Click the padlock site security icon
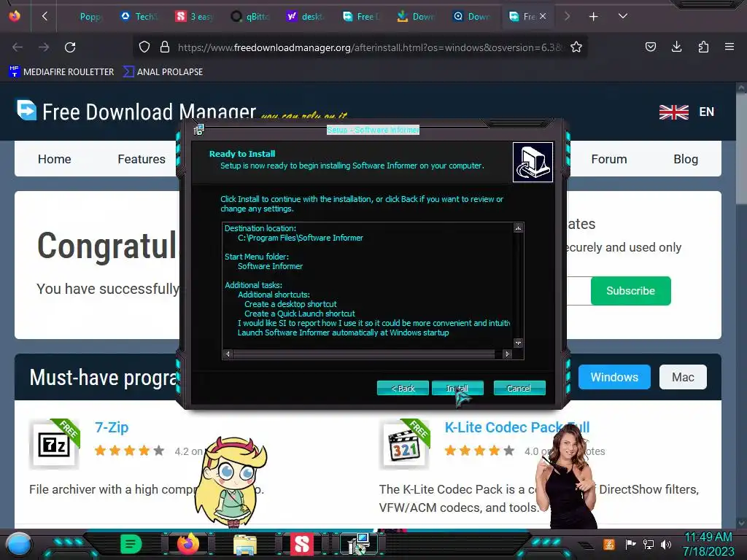 pyautogui.click(x=165, y=47)
